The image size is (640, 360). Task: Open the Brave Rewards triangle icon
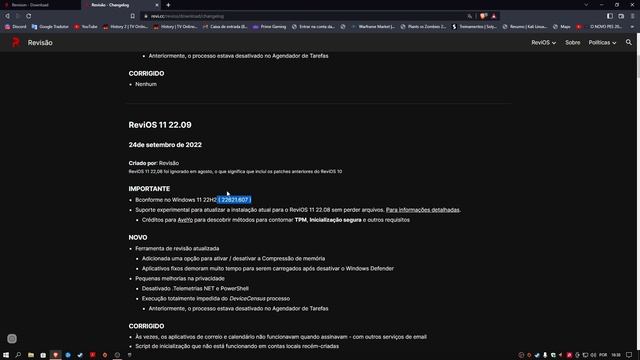click(494, 16)
